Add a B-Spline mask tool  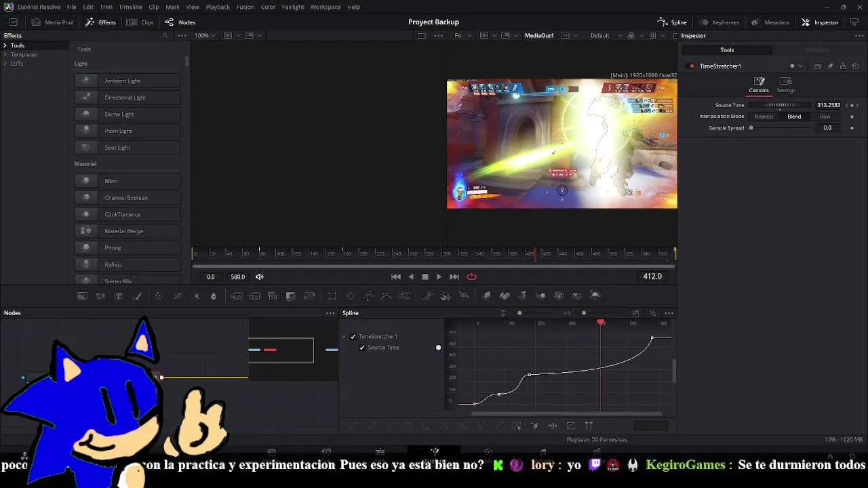pyautogui.click(x=387, y=296)
